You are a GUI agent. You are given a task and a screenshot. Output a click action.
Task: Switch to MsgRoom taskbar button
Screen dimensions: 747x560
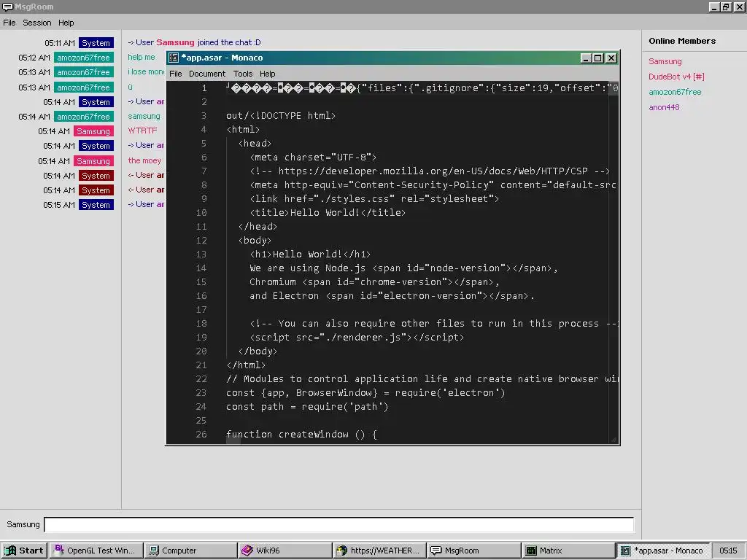[x=473, y=551]
